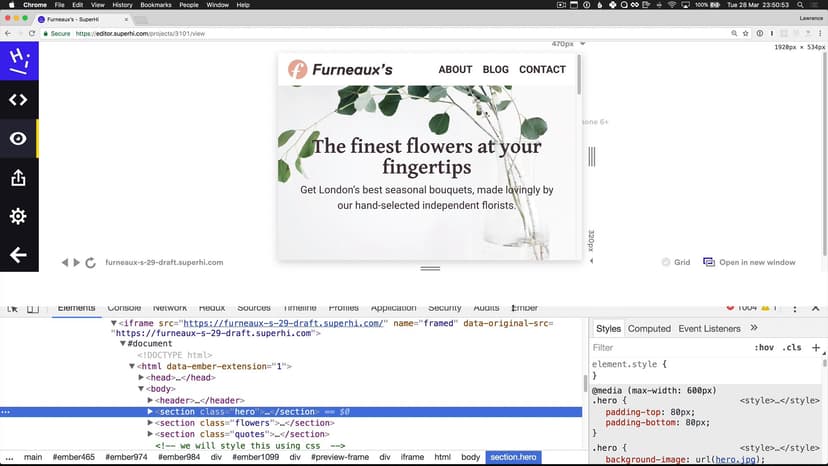The image size is (828, 466).
Task: Open the Bookmarks menu in menu bar
Action: point(155,5)
